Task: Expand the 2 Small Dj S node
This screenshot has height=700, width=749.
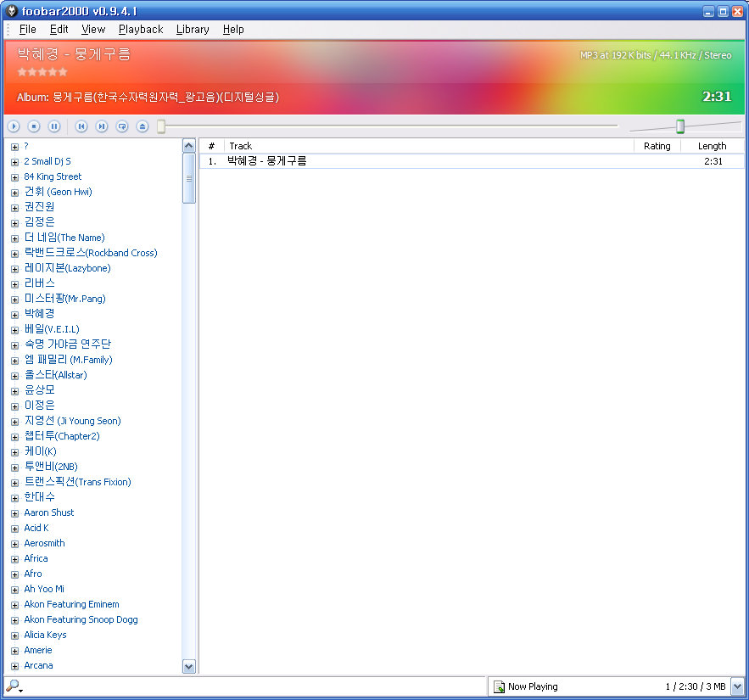Action: click(x=14, y=162)
